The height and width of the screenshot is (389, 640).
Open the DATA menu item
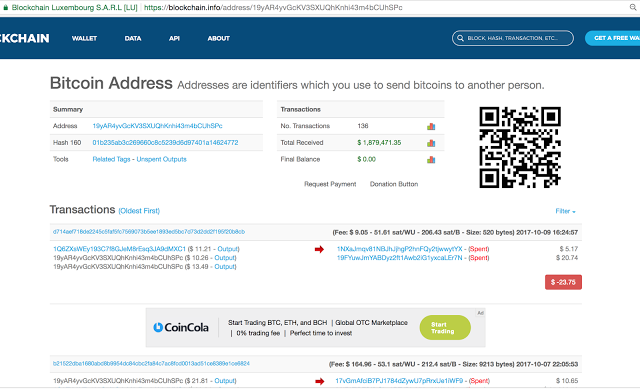(133, 38)
